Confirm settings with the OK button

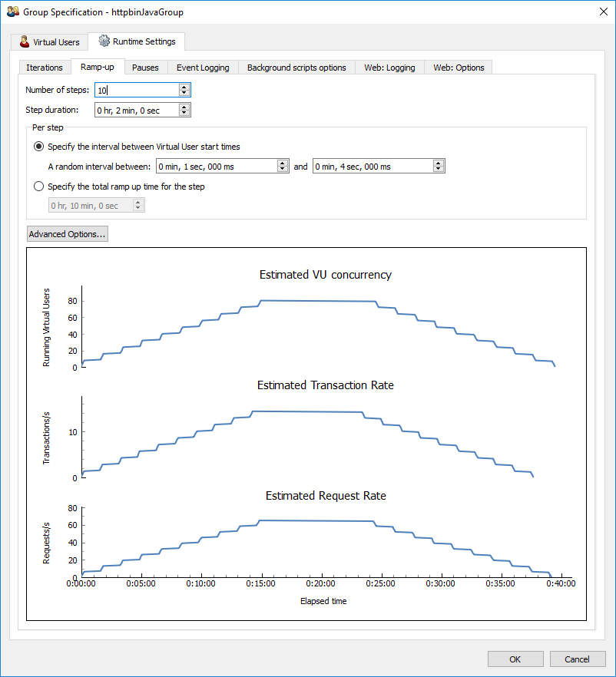(515, 659)
